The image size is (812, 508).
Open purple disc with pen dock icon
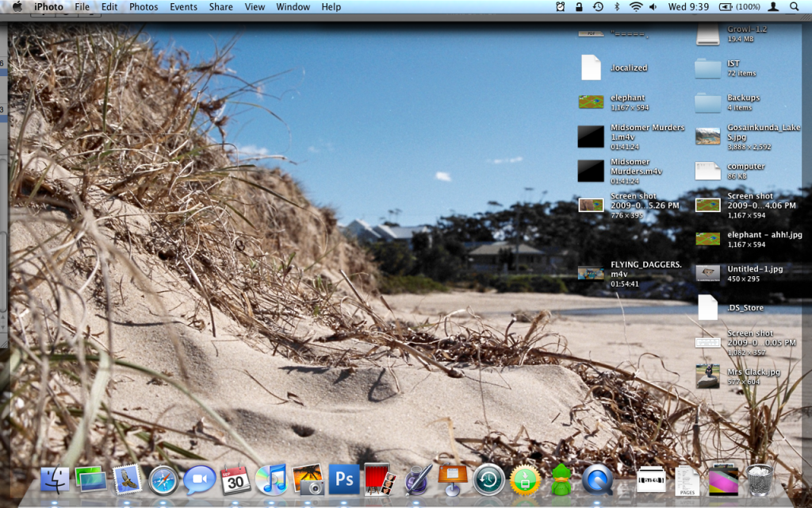coord(417,479)
